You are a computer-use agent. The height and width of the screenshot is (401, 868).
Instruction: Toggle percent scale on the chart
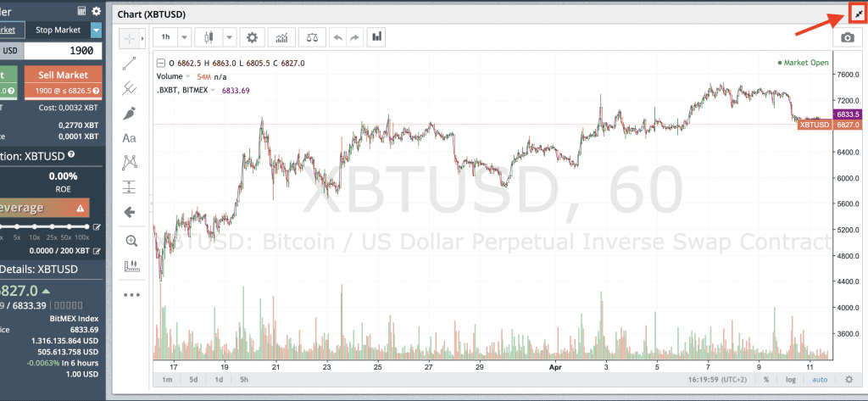[x=765, y=380]
